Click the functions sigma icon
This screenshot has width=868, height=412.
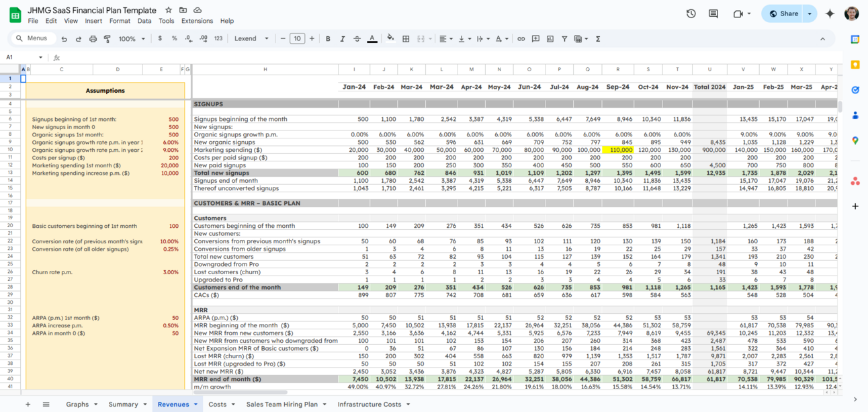point(597,39)
